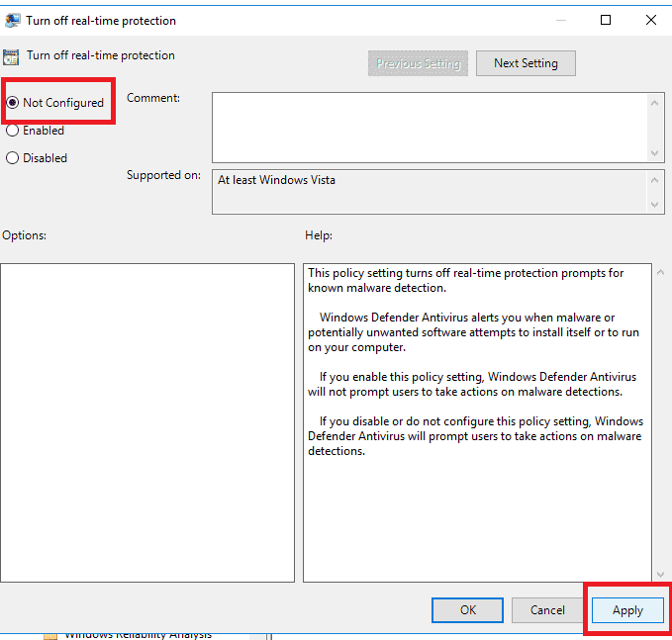This screenshot has width=672, height=640.
Task: Click the Previous Setting button
Action: [418, 63]
